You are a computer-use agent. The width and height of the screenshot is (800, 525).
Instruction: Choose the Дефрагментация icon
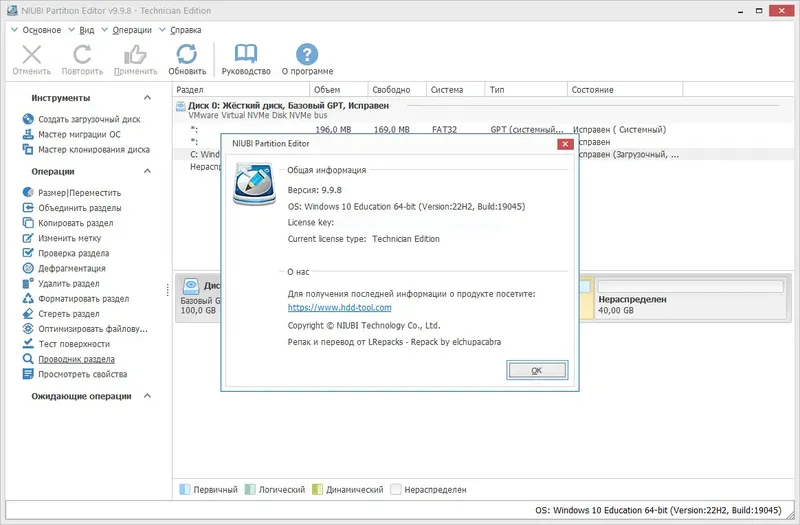(x=28, y=268)
